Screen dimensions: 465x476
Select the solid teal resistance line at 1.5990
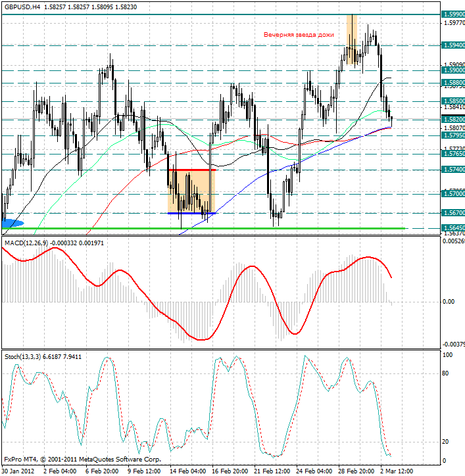(221, 14)
